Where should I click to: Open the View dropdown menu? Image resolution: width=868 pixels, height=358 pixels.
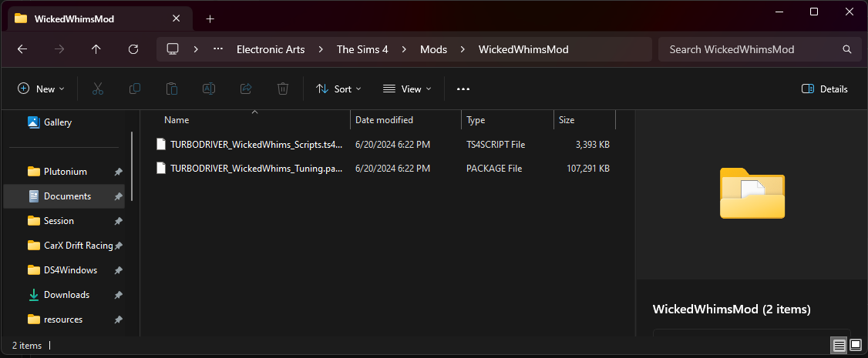pyautogui.click(x=407, y=89)
